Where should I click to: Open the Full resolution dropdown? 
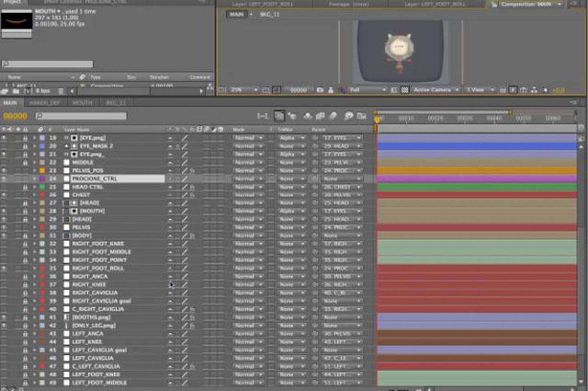pos(367,90)
